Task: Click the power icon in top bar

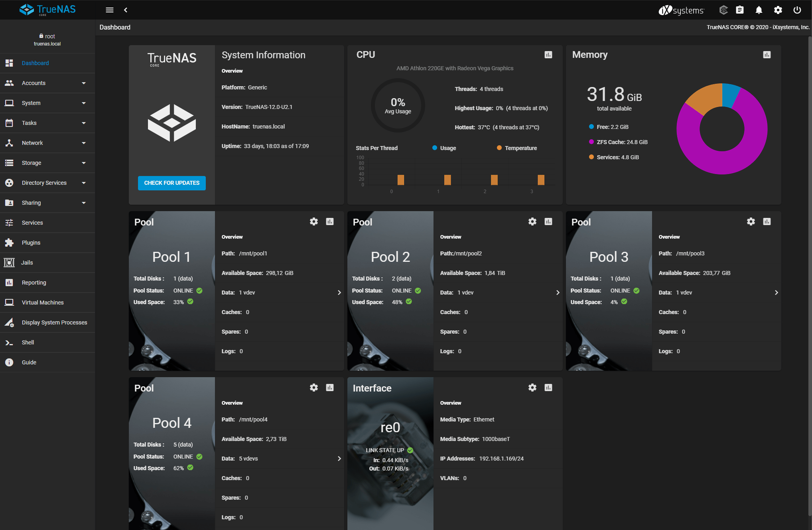Action: pyautogui.click(x=797, y=10)
